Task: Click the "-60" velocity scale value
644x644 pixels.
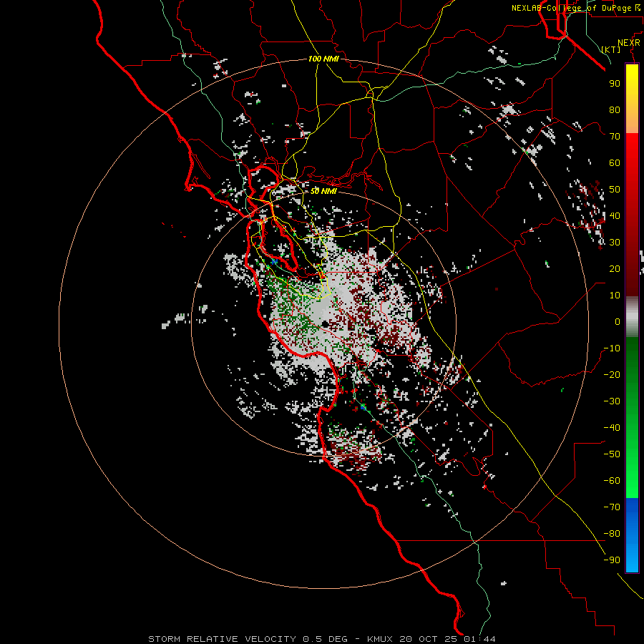Action: [612, 481]
